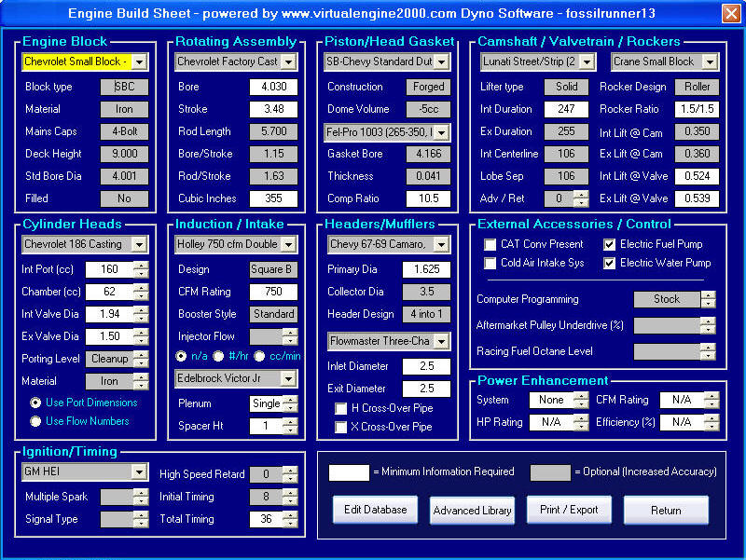Open the Edelbrock Victor Jr manifold dropdown
Screen dimensions: 746x560
[288, 378]
